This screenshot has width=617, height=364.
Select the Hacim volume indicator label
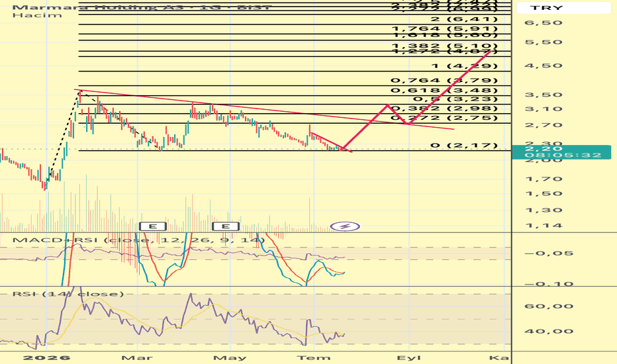pos(37,15)
